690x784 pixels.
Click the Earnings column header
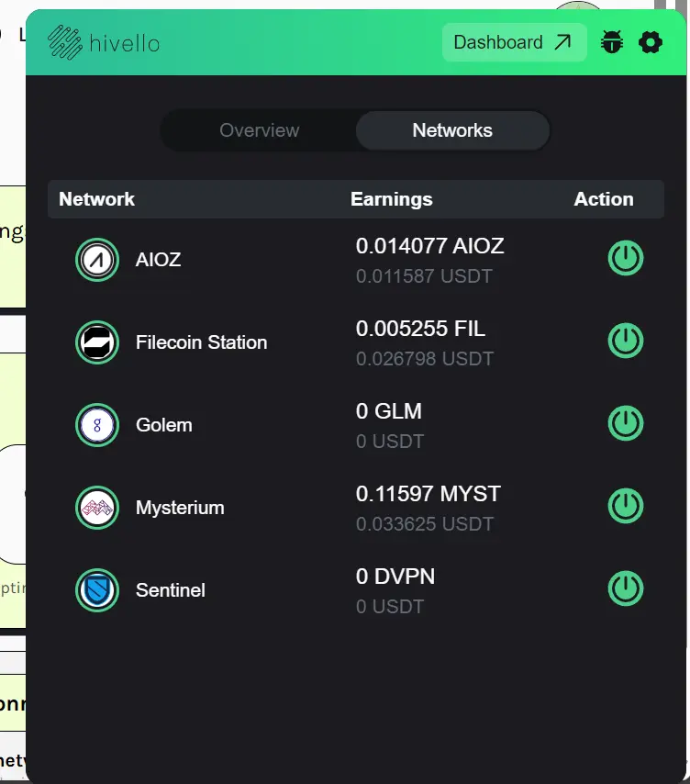click(391, 199)
